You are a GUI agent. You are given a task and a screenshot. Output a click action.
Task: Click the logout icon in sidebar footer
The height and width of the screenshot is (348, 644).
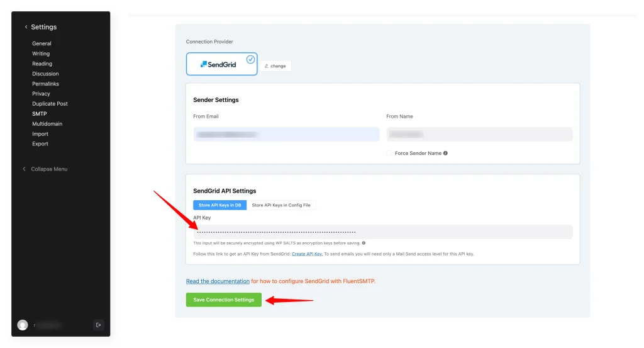pos(98,325)
